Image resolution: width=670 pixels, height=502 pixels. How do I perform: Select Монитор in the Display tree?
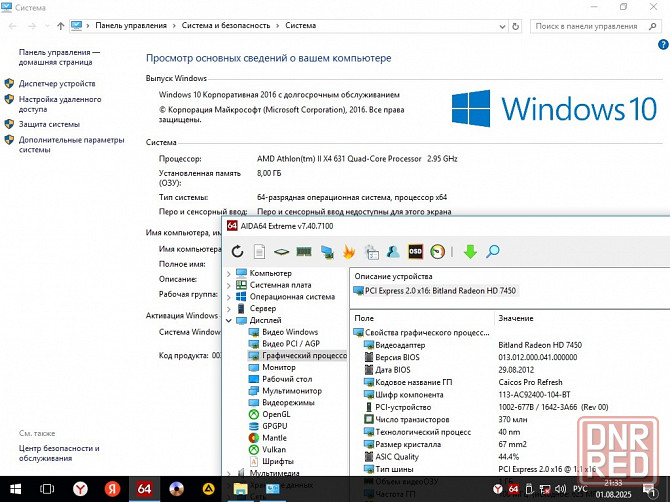point(279,367)
